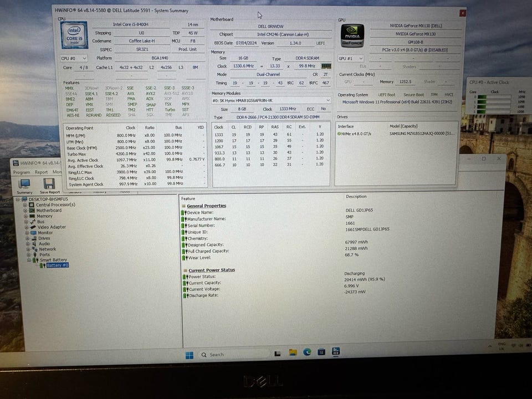Click the Dual-Channel mode value

pos(268,75)
